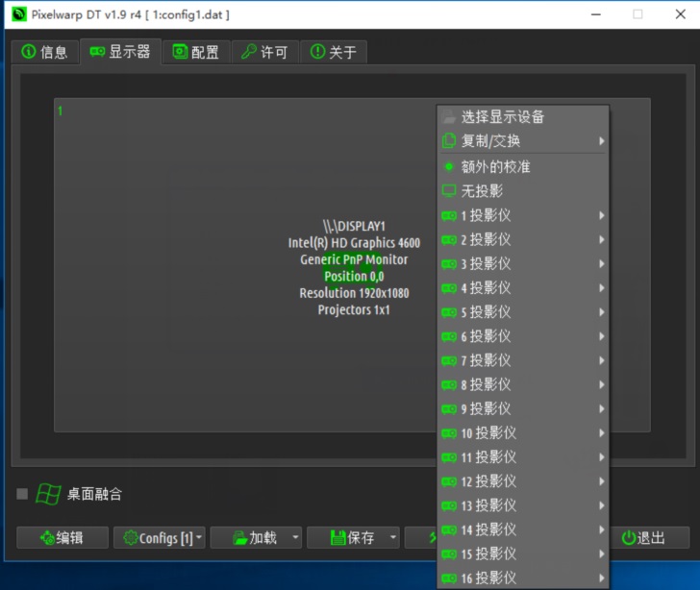Click projector icon for 7 投影仪
700x590 pixels.
click(449, 360)
